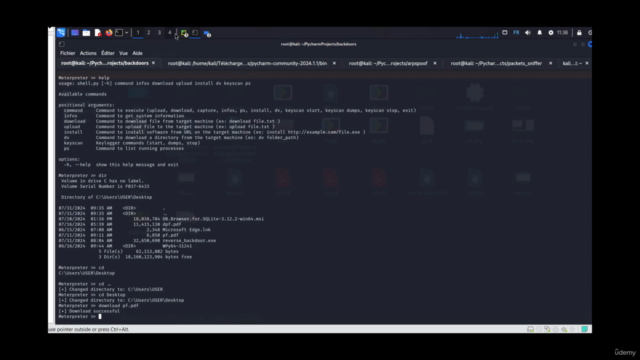This screenshot has height=360, width=640.
Task: Open the Aide menu
Action: (x=138, y=53)
